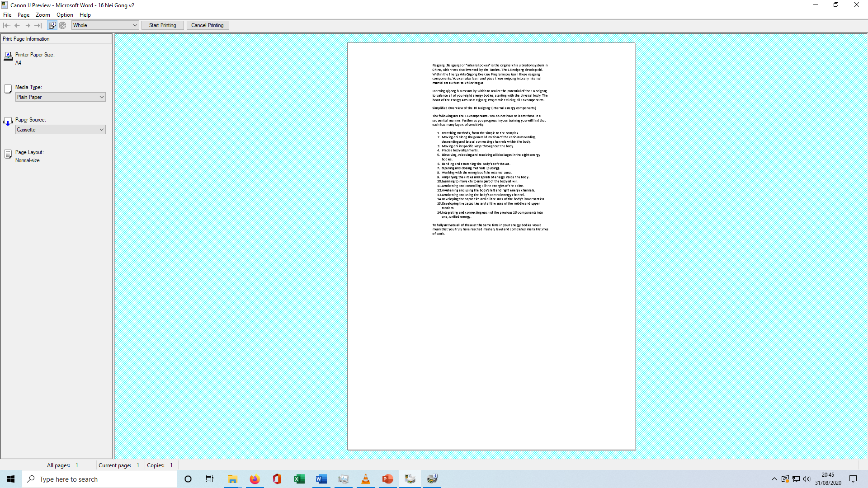
Task: Click the previous page arrow
Action: click(x=17, y=25)
